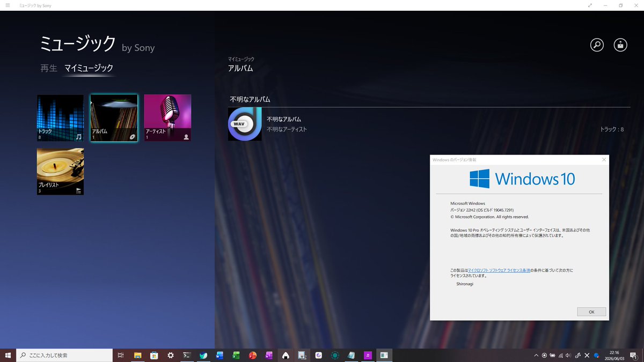Image resolution: width=644 pixels, height=362 pixels.
Task: Open the プレイリスト turntable tile
Action: (60, 172)
